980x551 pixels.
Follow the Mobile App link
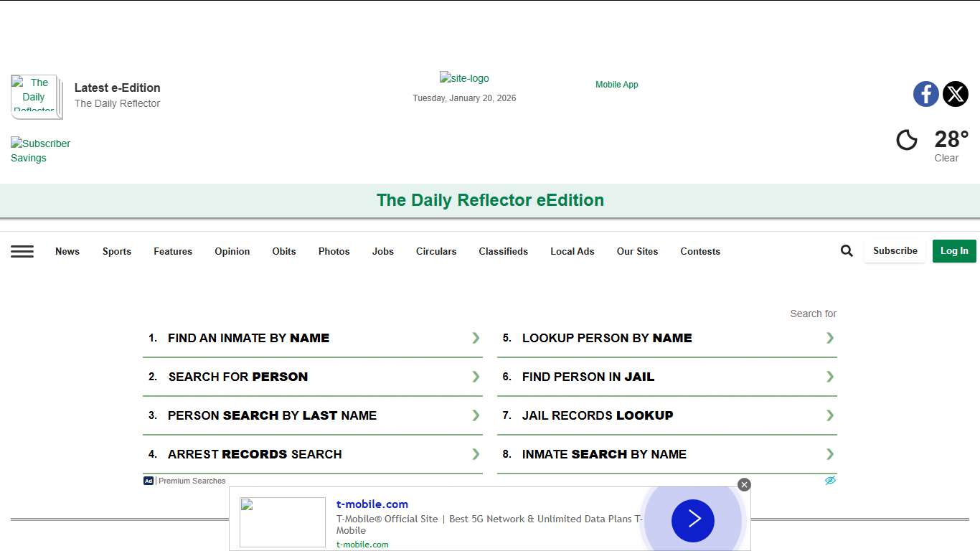(616, 85)
